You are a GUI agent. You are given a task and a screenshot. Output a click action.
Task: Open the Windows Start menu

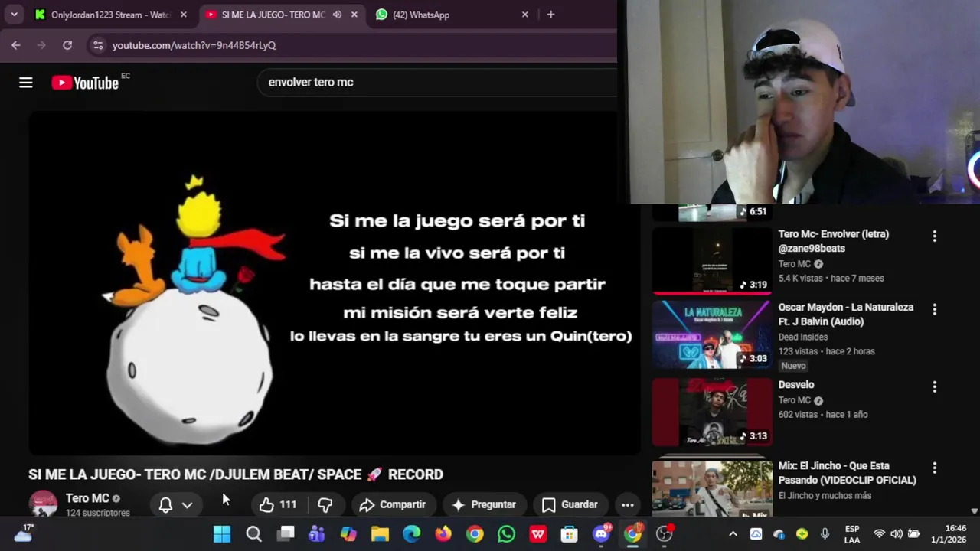tap(222, 534)
